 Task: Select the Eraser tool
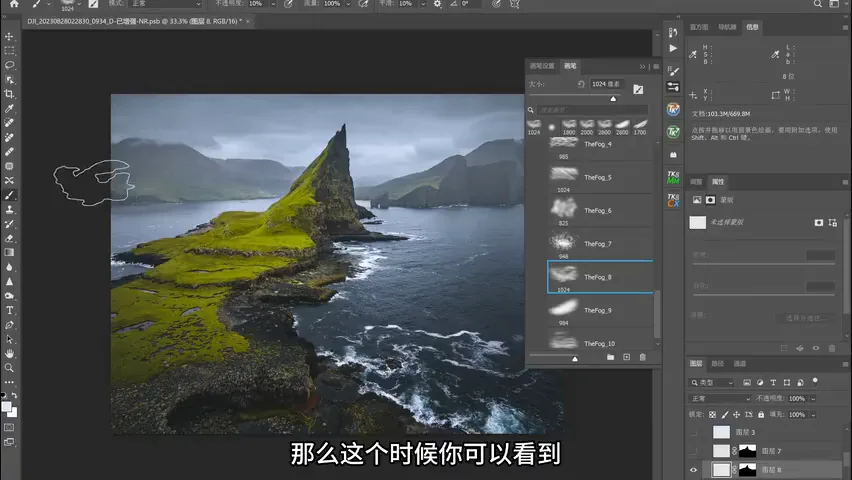9,238
